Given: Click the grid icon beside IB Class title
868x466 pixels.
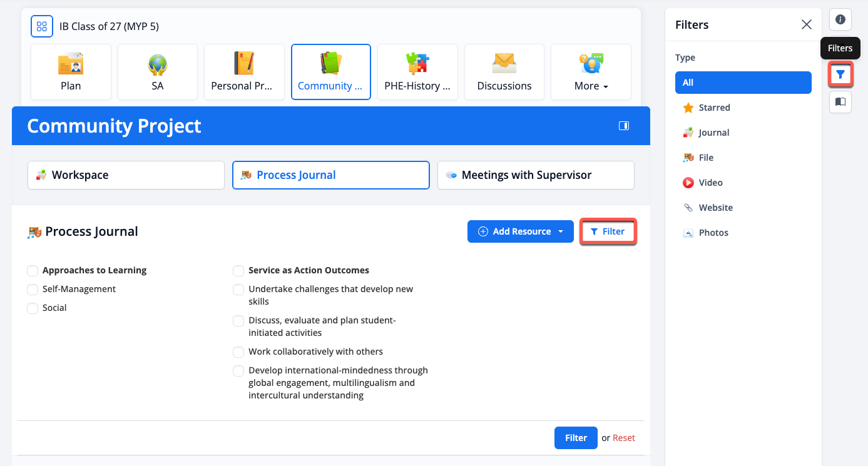Looking at the screenshot, I should pos(42,26).
